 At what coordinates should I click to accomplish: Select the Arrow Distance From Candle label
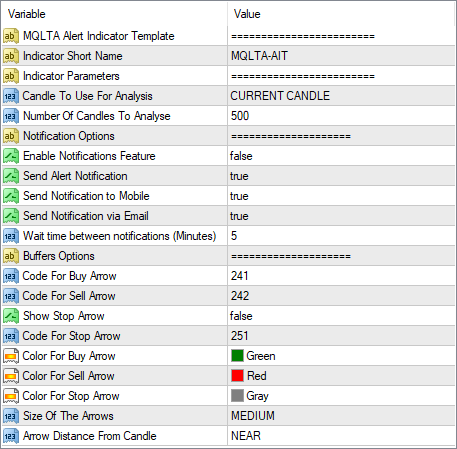pyautogui.click(x=90, y=436)
